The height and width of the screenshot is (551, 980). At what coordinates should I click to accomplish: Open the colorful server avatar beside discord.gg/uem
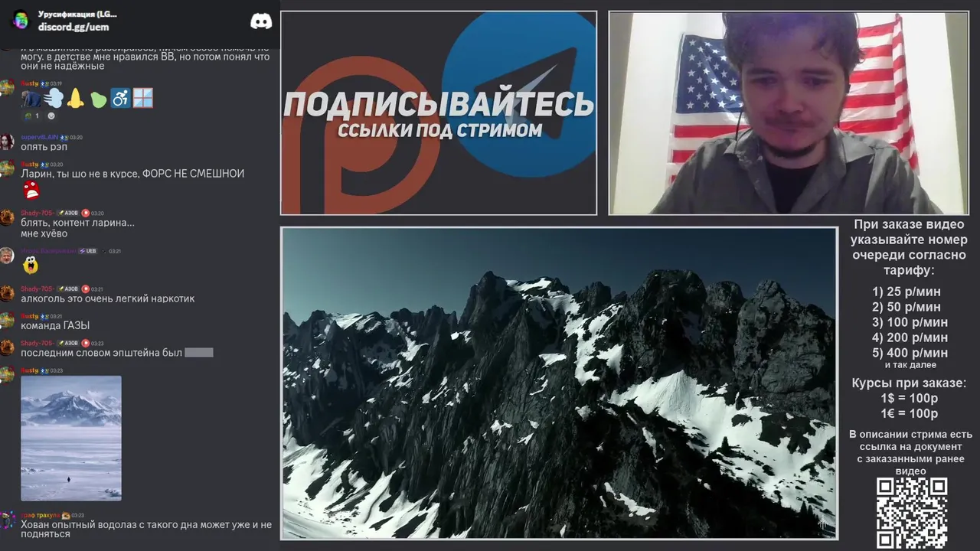(21, 20)
